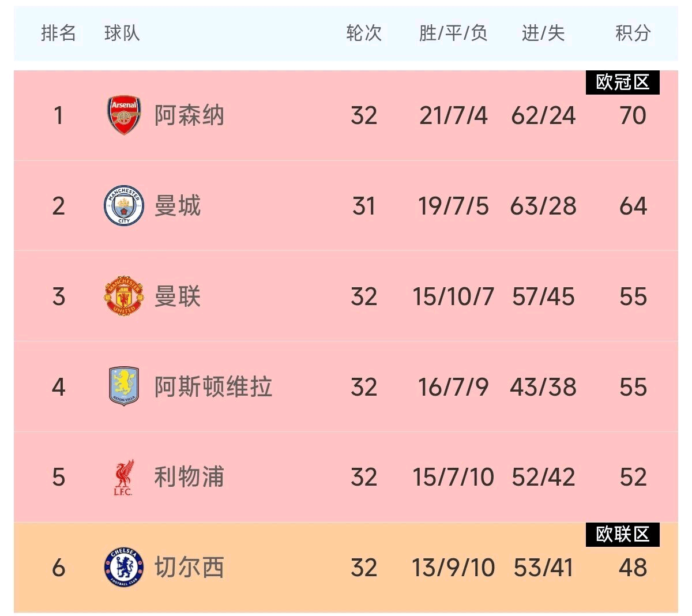The height and width of the screenshot is (616, 692).
Task: Click Arsenal's 70 points value
Action: (x=633, y=115)
